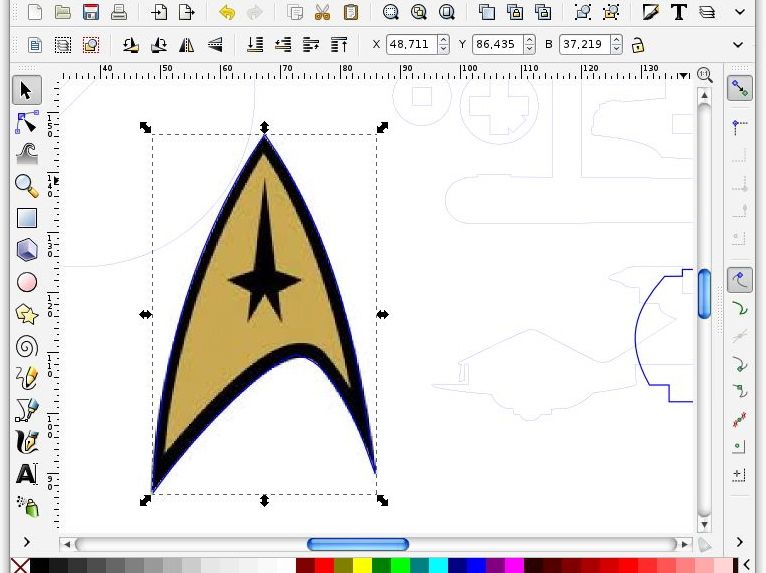766x573 pixels.
Task: Select the Calligraphy tool
Action: [27, 442]
